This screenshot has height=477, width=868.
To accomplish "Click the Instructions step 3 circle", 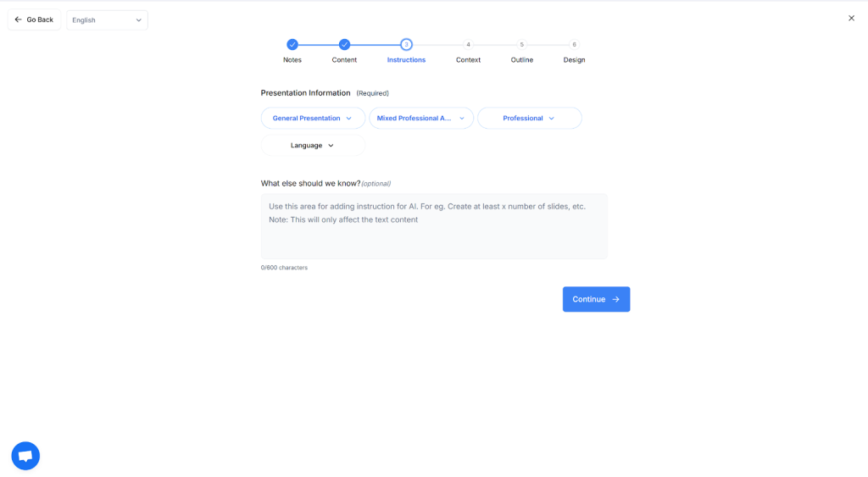I will (406, 45).
